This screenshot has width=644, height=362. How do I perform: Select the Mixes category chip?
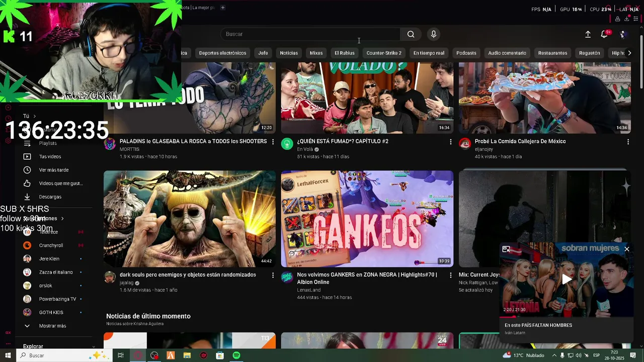click(x=316, y=53)
